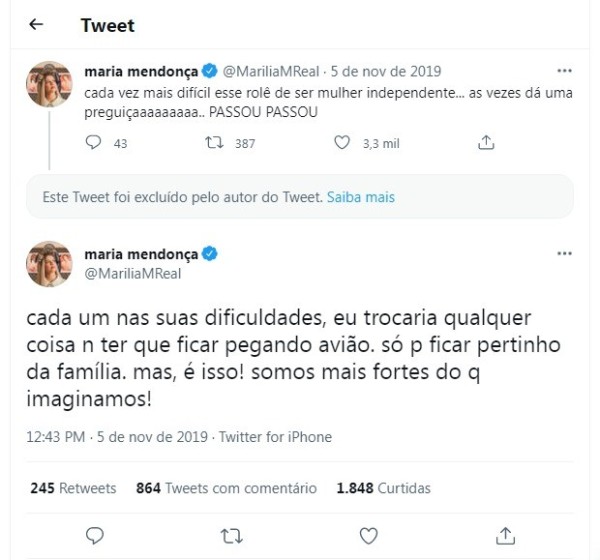Like the quoted tweet with 3,3 mil likes

click(341, 143)
